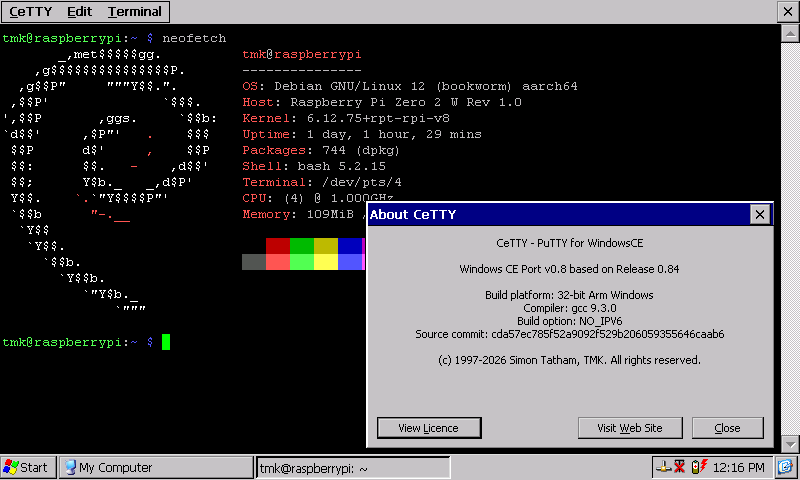Click the copyright 'Simon Tatham, TMK' text
This screenshot has height=480, width=800.
click(x=569, y=360)
